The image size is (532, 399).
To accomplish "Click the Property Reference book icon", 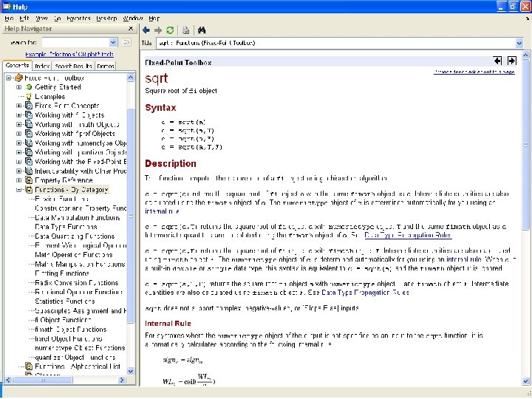I will [x=29, y=180].
